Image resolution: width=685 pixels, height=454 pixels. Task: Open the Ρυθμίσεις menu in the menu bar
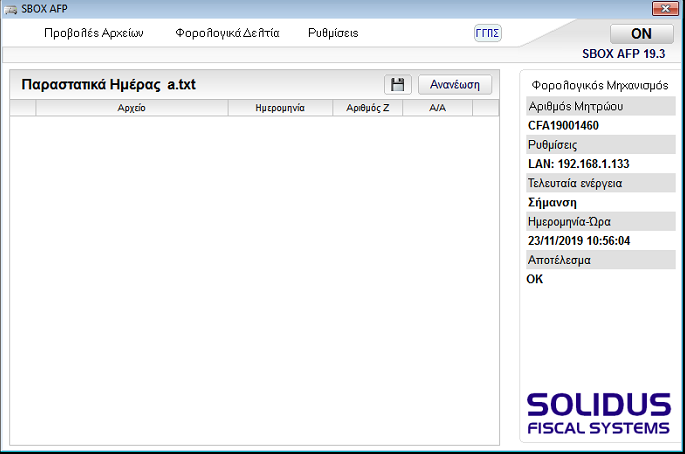[x=333, y=33]
